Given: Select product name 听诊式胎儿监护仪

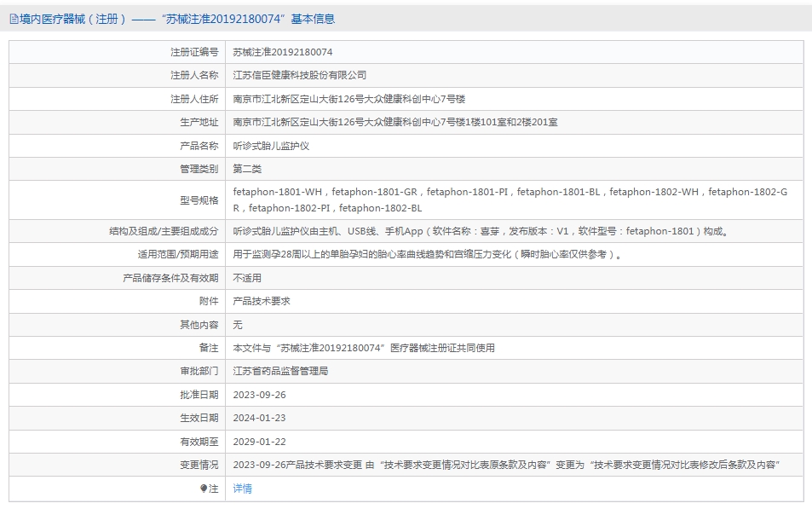Looking at the screenshot, I should pos(271,146).
